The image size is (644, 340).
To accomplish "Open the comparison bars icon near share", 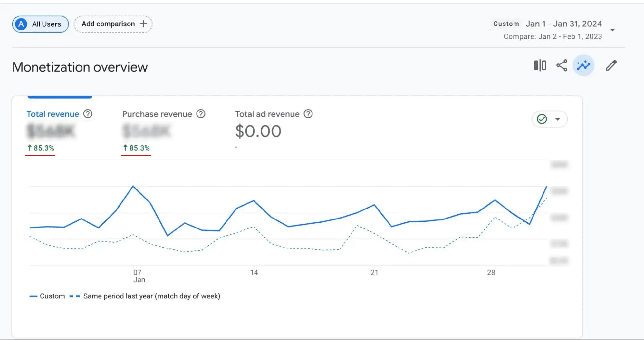I will [540, 65].
